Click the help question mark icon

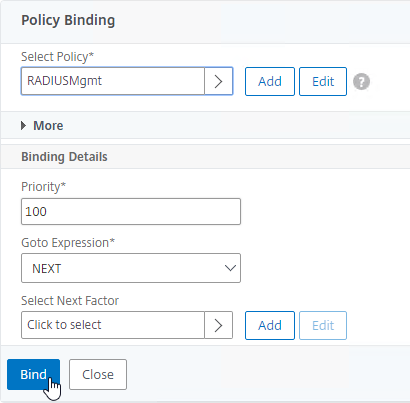pos(361,82)
